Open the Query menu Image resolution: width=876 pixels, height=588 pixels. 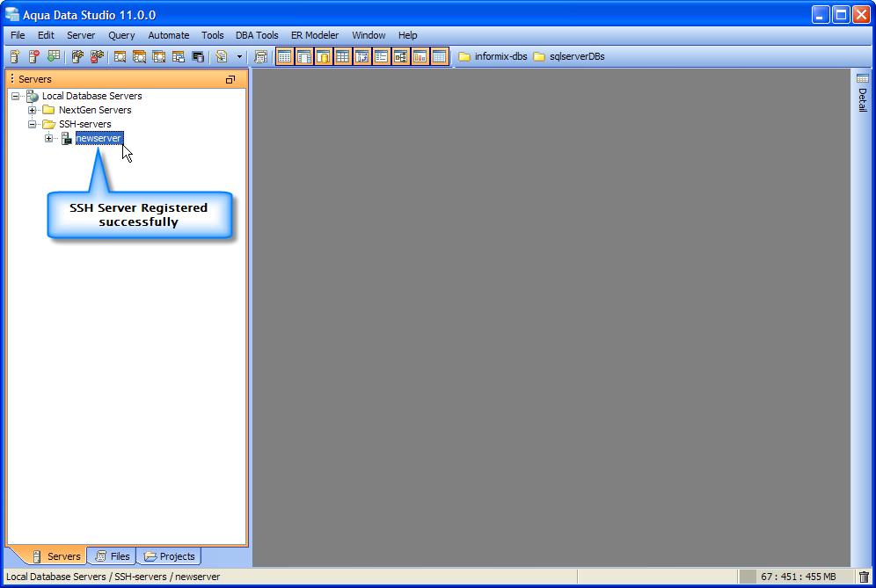121,35
